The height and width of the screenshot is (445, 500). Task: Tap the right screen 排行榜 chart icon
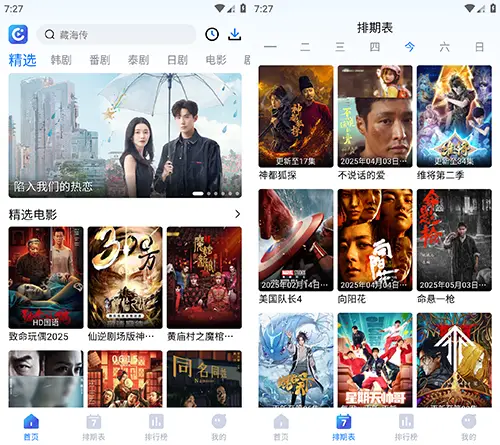click(x=406, y=421)
